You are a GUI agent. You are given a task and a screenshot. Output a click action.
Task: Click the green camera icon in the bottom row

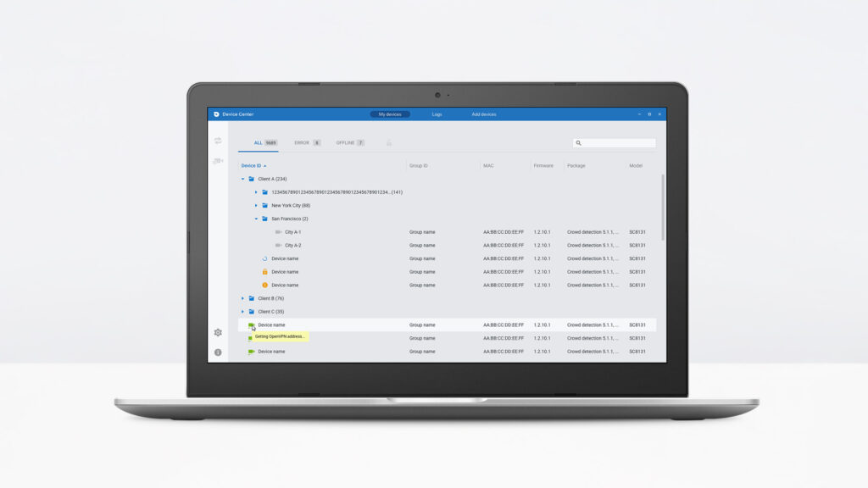click(251, 352)
